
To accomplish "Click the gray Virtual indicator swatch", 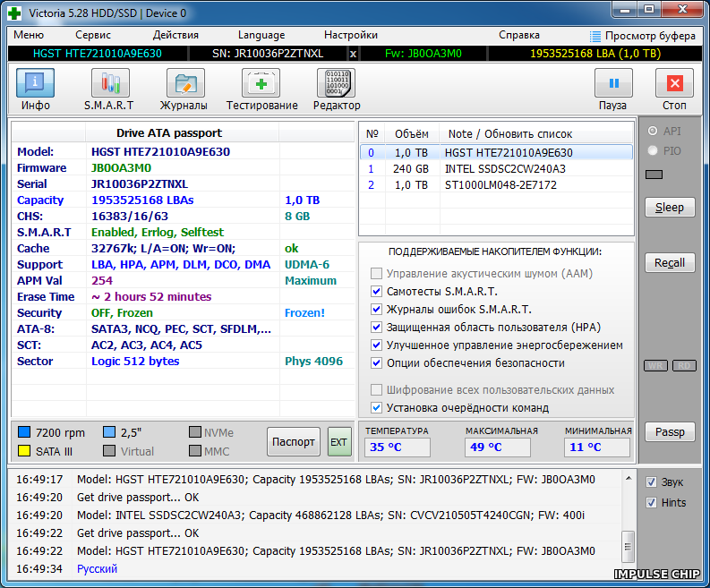I will pos(109,451).
